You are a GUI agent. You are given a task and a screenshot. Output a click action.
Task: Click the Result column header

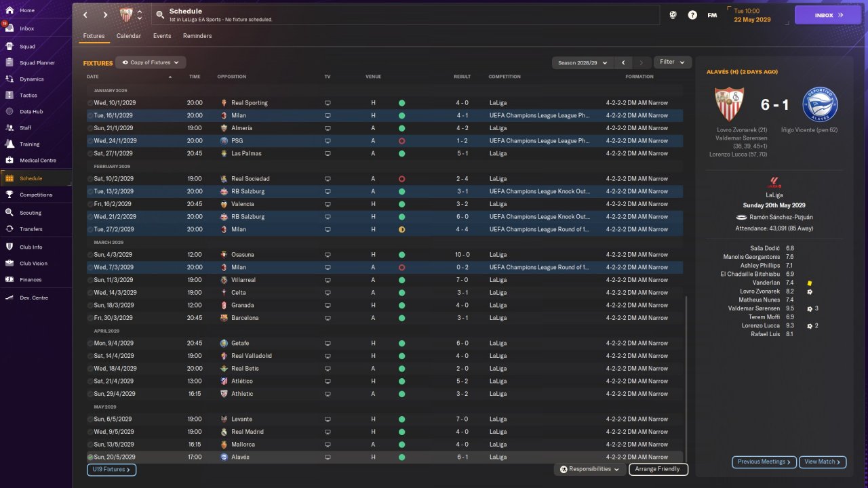point(462,77)
